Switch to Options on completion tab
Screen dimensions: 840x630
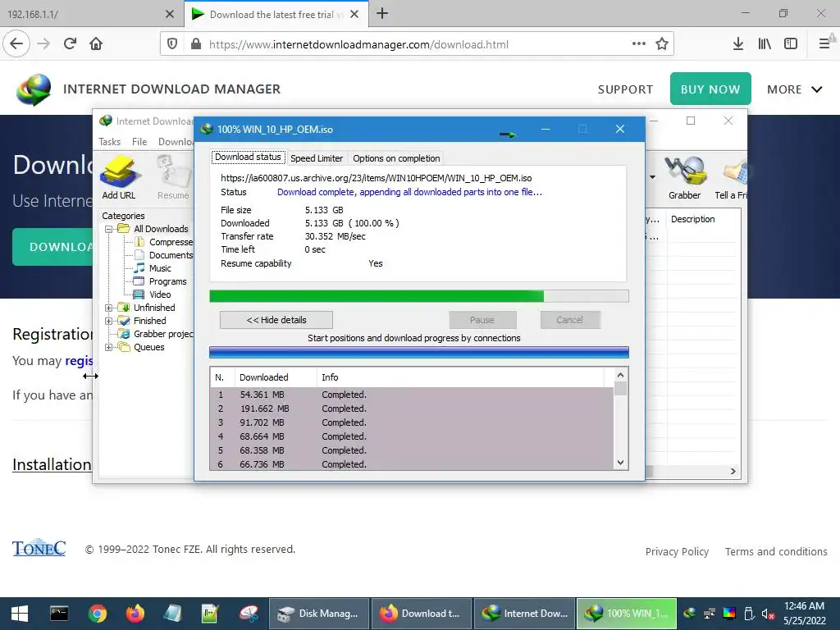[396, 158]
